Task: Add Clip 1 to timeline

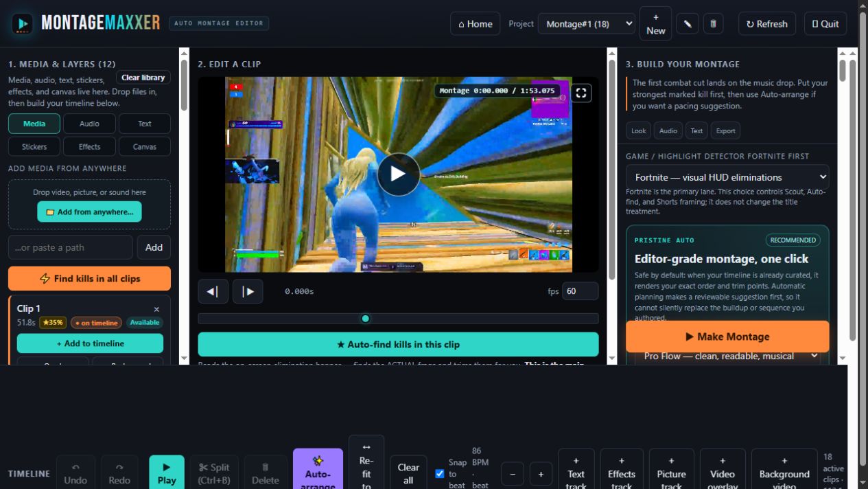Action: click(90, 343)
